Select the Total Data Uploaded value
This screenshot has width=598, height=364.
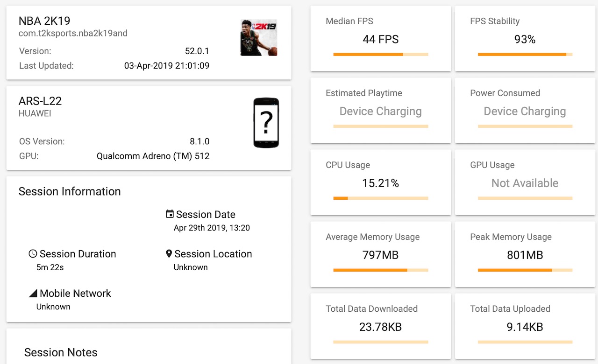(525, 327)
